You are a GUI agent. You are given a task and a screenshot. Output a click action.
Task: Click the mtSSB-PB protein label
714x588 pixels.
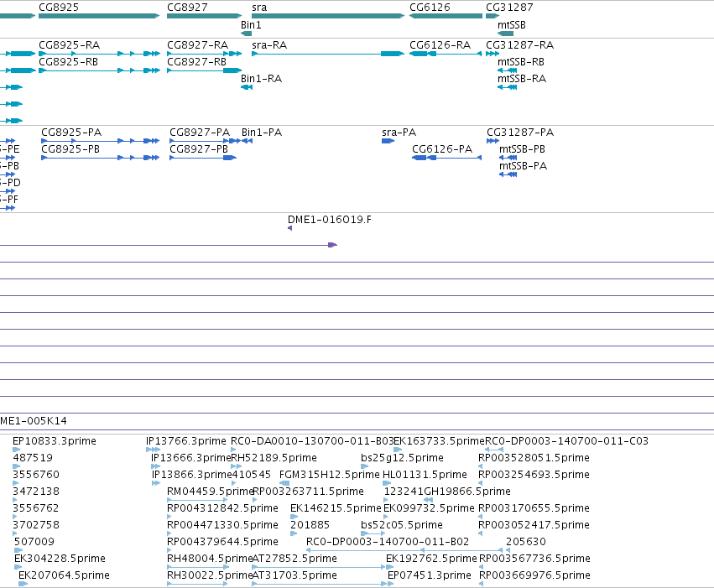click(523, 149)
